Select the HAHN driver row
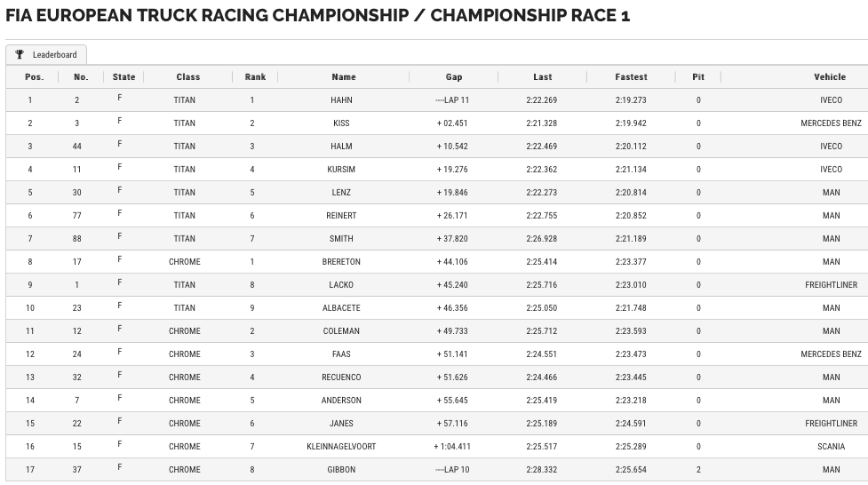Viewport: 868px width, 485px height. tap(437, 100)
